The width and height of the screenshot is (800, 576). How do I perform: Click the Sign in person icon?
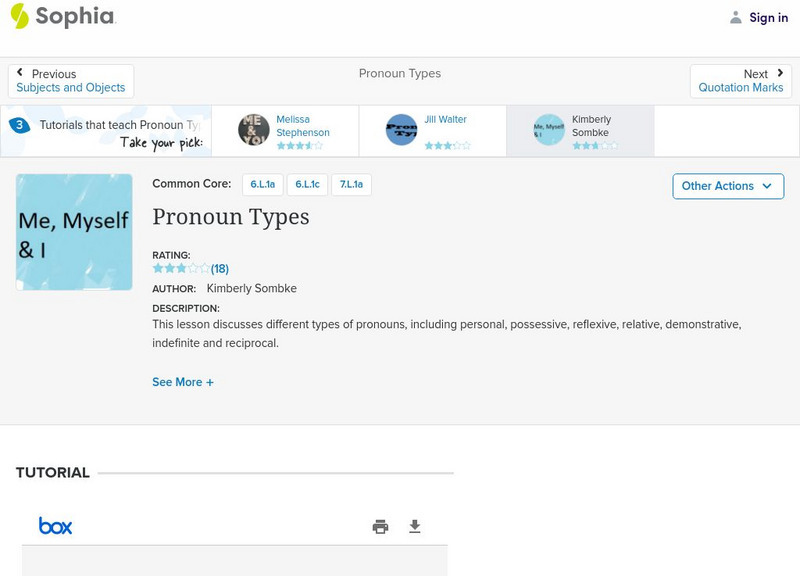[x=733, y=16]
